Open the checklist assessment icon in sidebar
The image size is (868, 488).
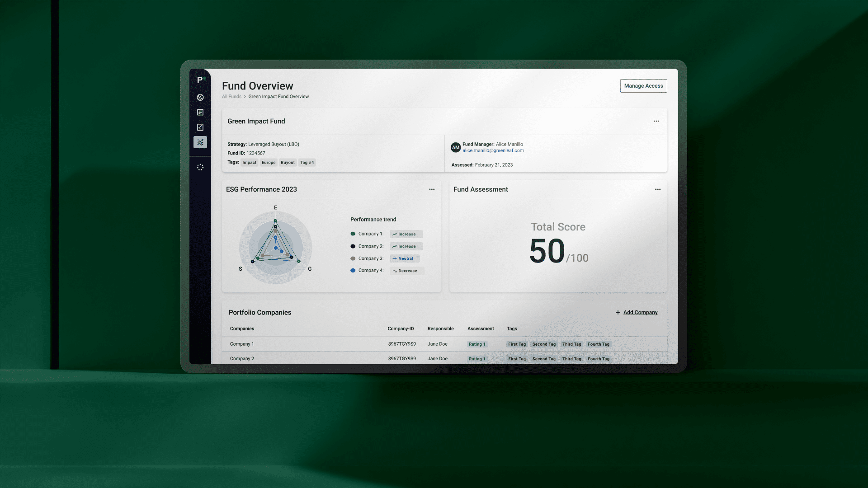200,127
